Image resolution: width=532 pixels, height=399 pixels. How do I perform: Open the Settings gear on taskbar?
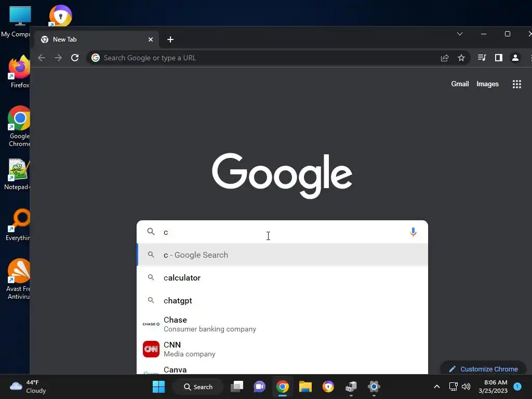tap(374, 387)
